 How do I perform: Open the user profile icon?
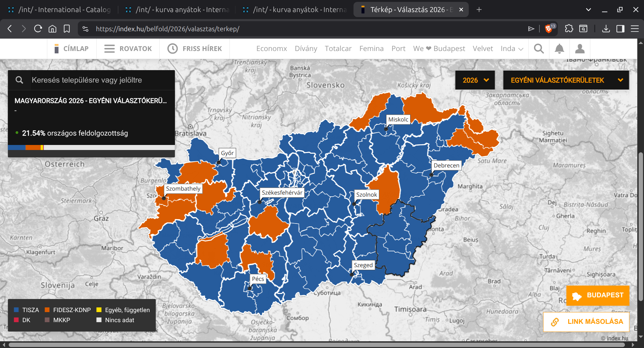[580, 49]
